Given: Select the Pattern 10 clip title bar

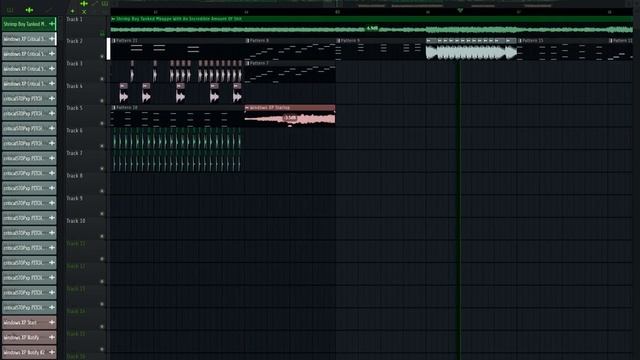Looking at the screenshot, I should [x=178, y=108].
